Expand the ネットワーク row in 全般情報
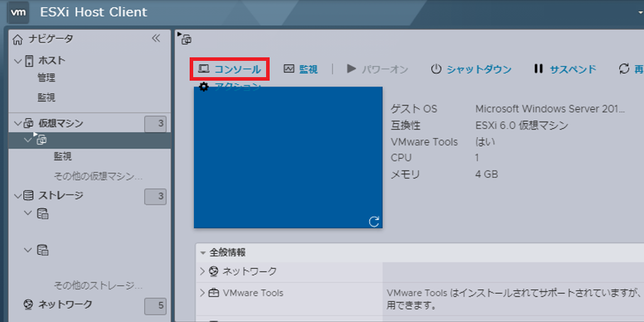 click(202, 271)
